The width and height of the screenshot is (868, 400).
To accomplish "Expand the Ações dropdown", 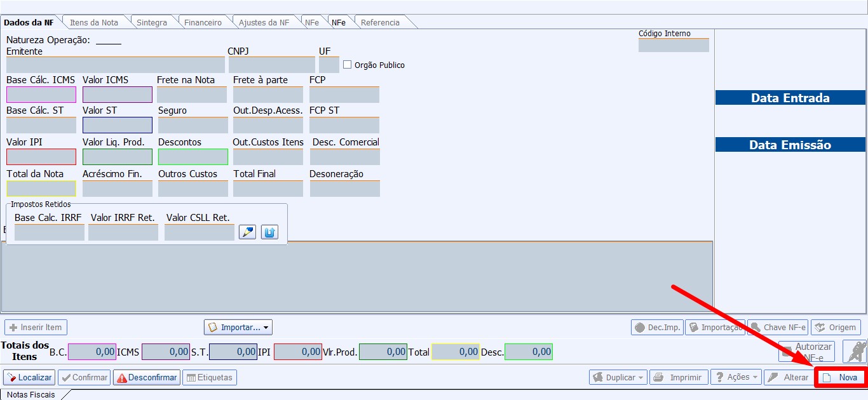I will pos(736,378).
